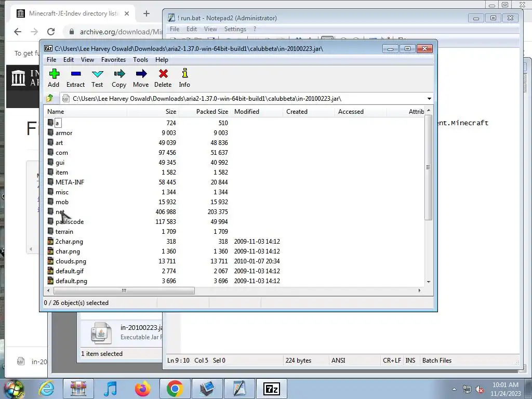Run the Test archive tool
This screenshot has height=399, width=532.
click(97, 78)
